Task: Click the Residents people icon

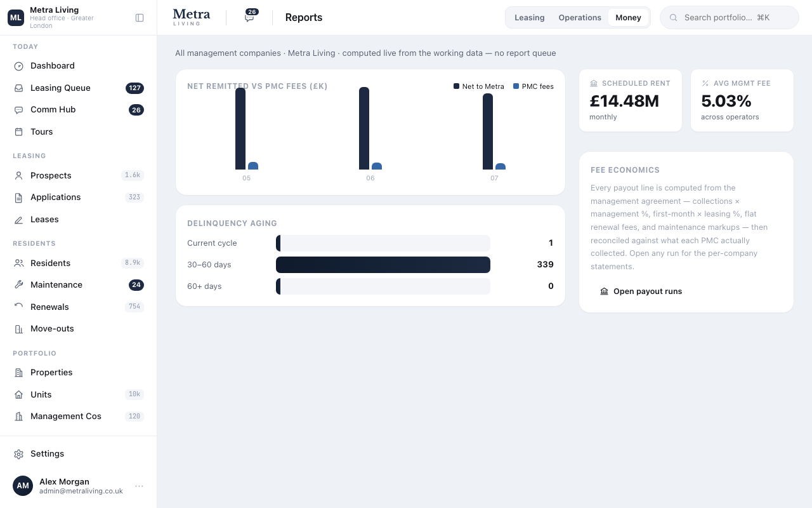Action: [x=18, y=264]
